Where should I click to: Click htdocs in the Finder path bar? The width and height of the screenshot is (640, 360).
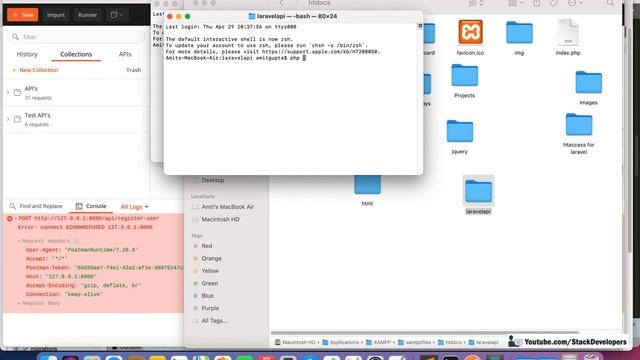(450, 342)
